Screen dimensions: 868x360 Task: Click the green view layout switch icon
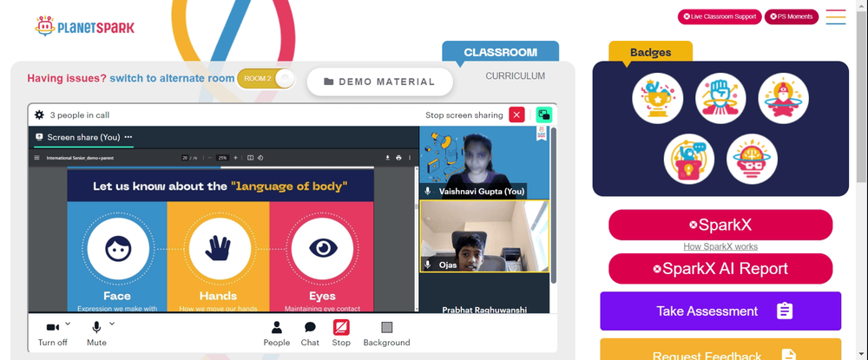pos(544,115)
